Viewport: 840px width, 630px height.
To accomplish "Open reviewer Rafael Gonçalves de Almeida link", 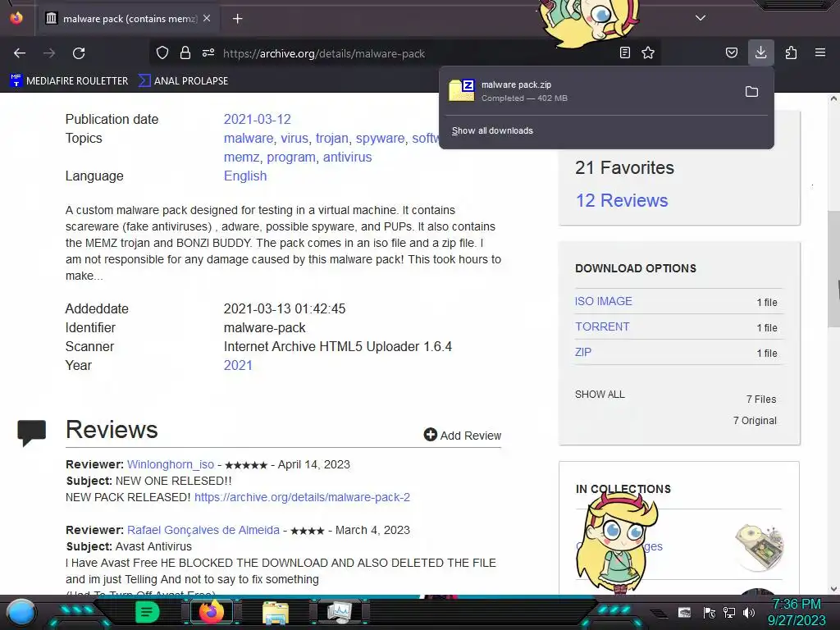I will [x=203, y=530].
